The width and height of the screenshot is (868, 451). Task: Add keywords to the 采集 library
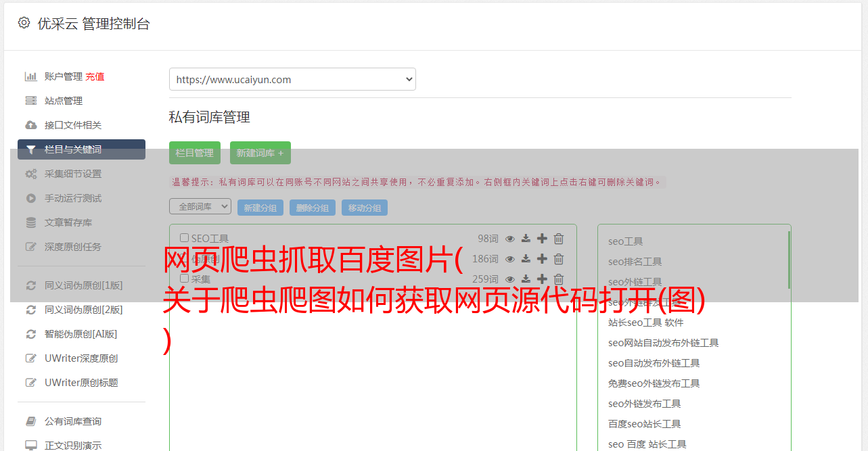point(542,279)
